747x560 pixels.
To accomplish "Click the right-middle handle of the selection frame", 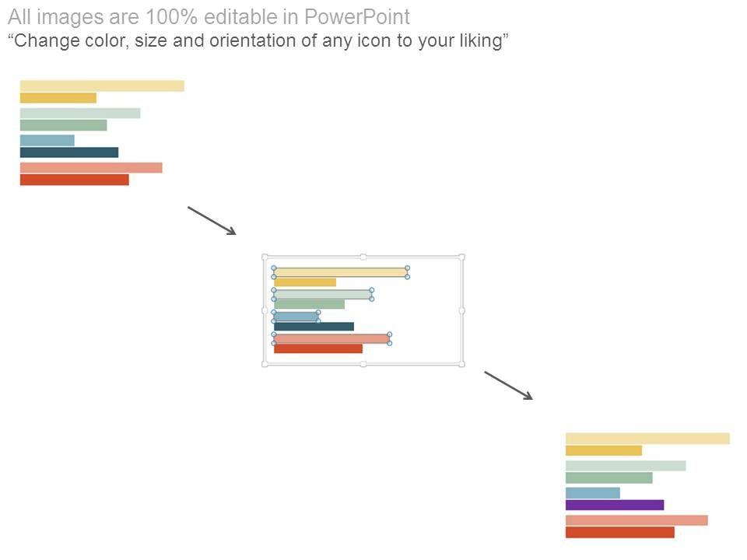I will (461, 310).
